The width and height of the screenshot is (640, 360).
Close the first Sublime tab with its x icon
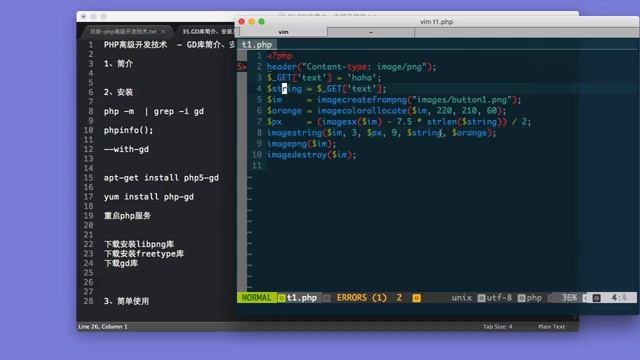tap(163, 31)
